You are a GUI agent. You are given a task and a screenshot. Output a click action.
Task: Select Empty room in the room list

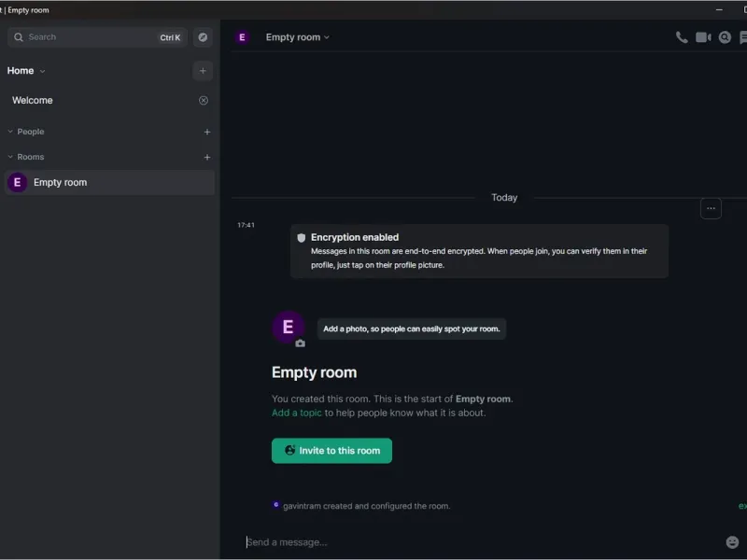tap(109, 182)
